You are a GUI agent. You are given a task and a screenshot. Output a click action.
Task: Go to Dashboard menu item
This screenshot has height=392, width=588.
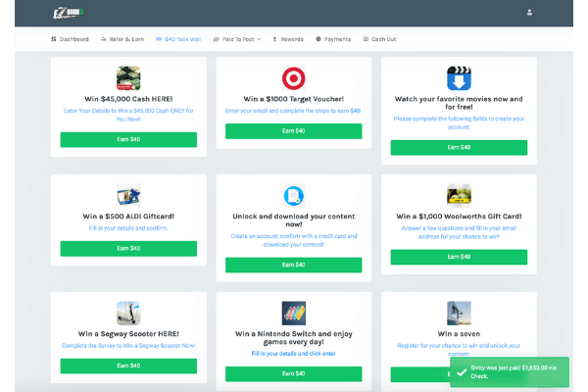click(70, 39)
